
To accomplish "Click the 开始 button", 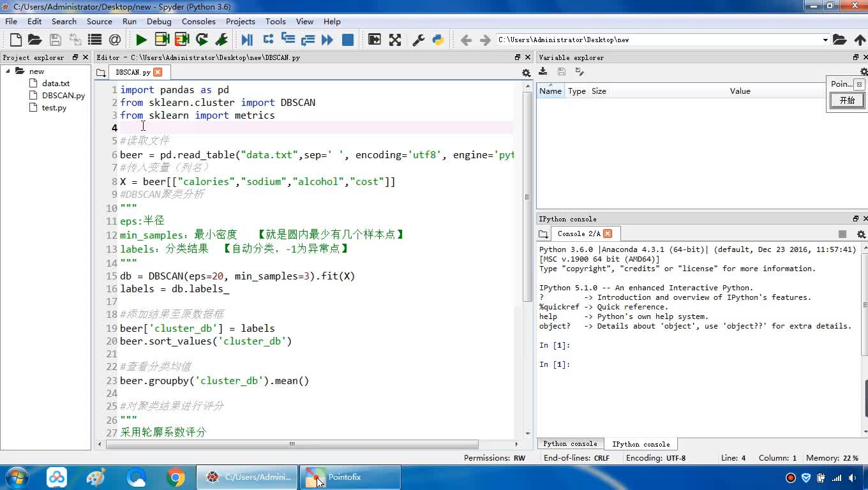I will coord(847,101).
